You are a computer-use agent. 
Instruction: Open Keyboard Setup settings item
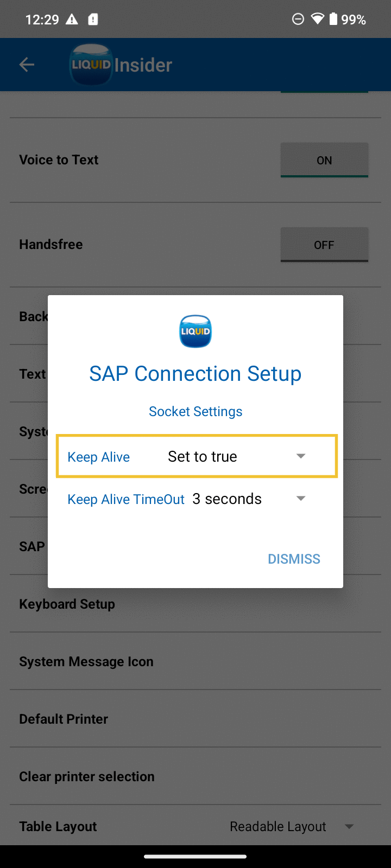click(x=67, y=604)
